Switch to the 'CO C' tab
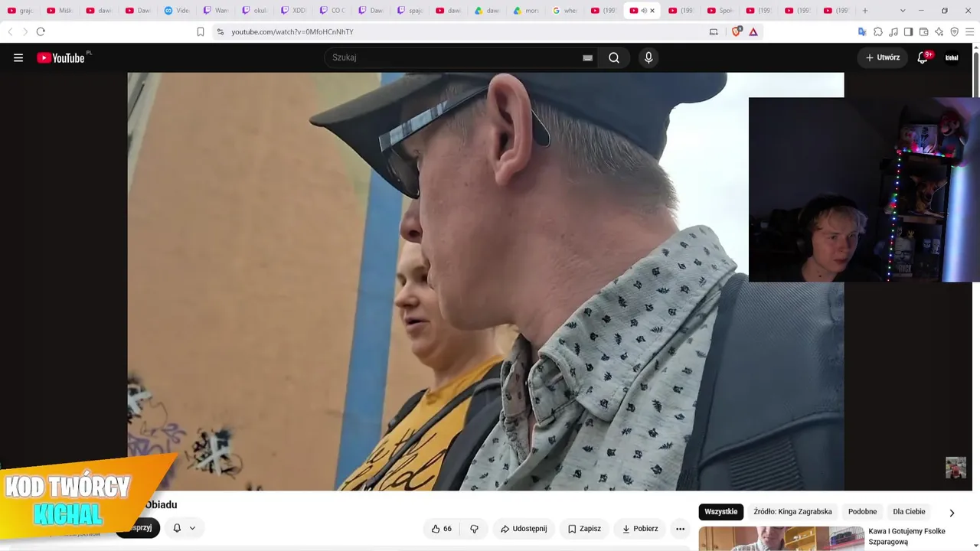 click(332, 11)
